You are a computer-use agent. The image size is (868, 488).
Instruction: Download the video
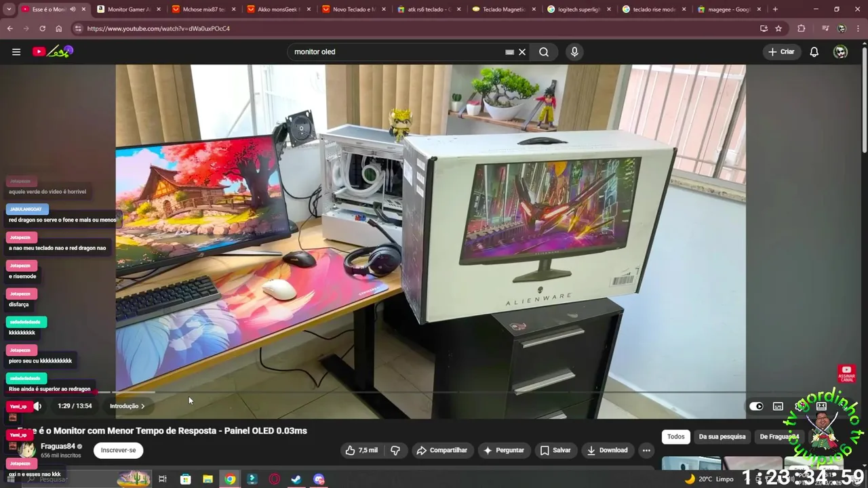(607, 450)
